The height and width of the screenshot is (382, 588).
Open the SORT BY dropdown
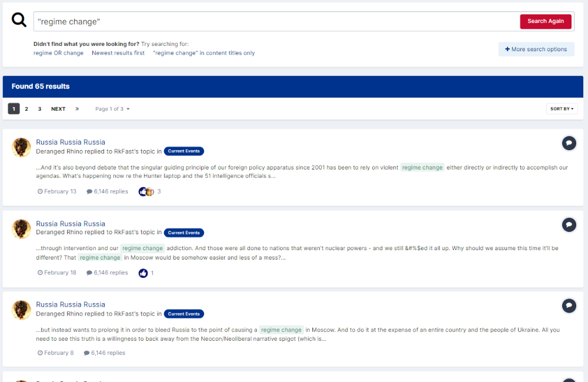coord(562,109)
